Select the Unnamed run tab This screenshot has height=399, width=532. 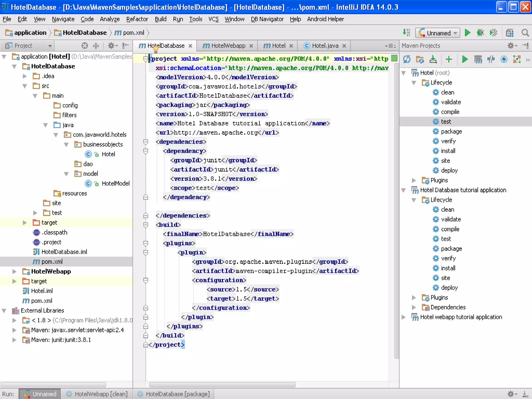[40, 394]
